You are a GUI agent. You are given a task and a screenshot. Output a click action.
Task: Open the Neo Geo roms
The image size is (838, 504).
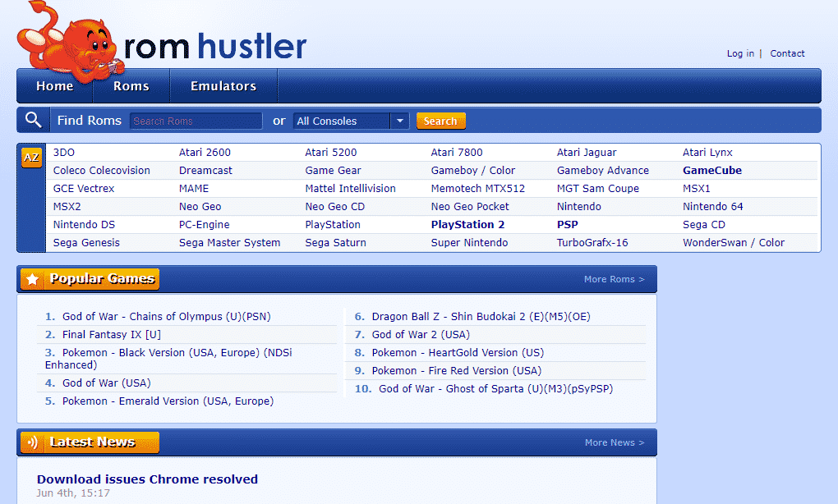(x=200, y=207)
